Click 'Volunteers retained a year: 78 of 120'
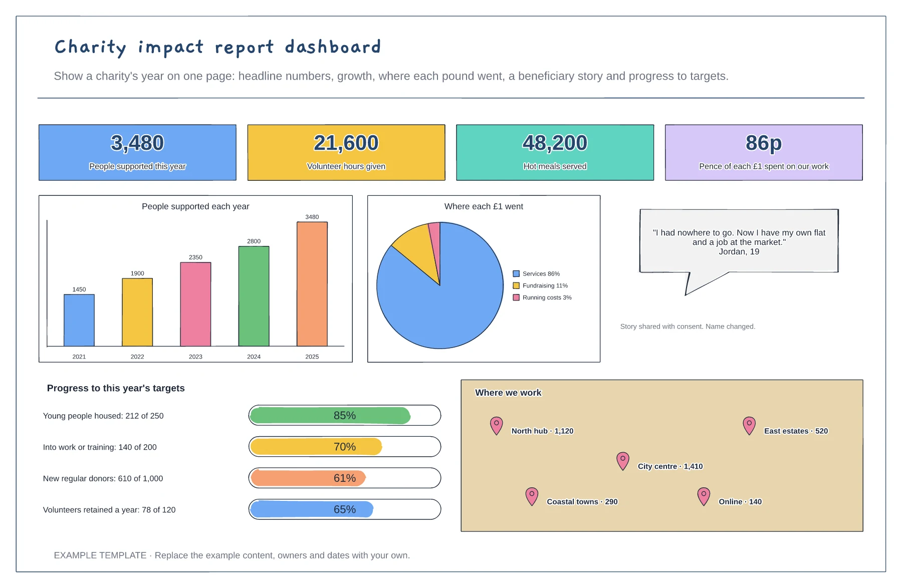The image size is (902, 588). point(109,510)
